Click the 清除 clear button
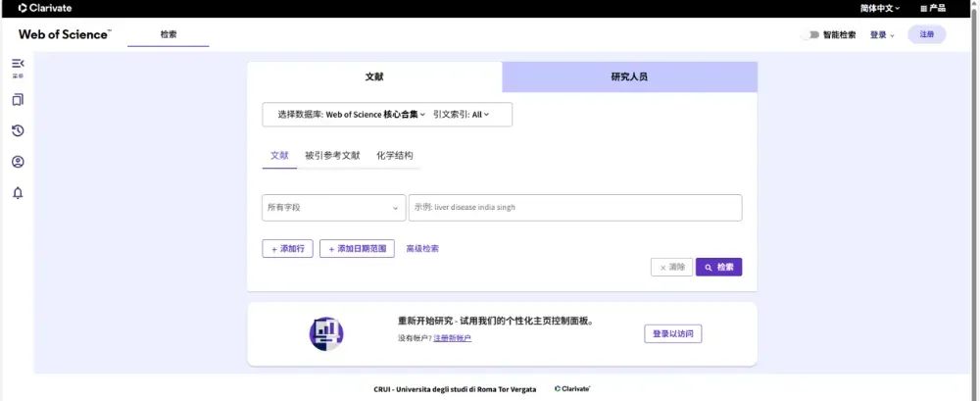Viewport: 980px width, 401px height. tap(672, 267)
